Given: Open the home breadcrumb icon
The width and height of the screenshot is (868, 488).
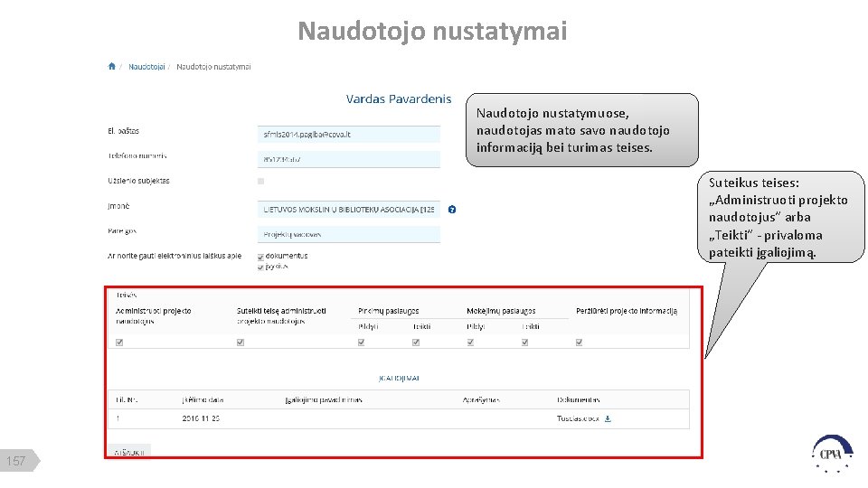Looking at the screenshot, I should click(x=112, y=66).
